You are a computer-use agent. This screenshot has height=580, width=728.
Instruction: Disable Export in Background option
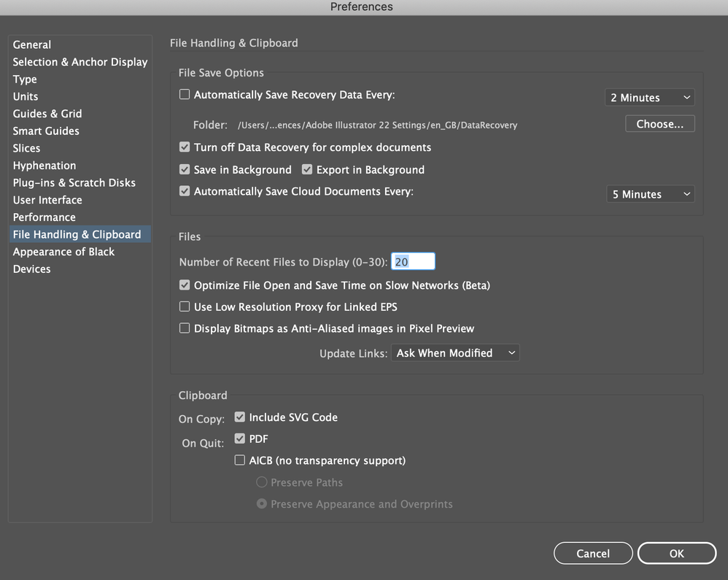click(x=307, y=170)
